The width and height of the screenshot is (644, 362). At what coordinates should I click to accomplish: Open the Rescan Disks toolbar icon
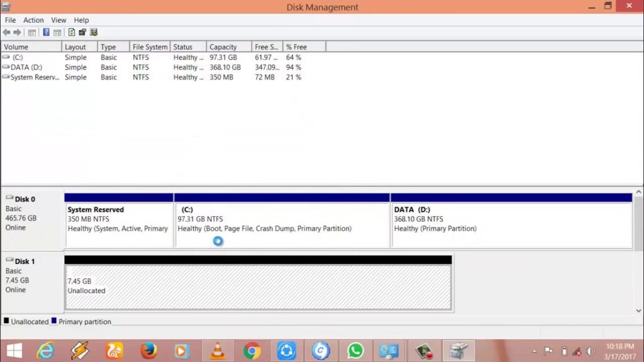[x=82, y=33]
